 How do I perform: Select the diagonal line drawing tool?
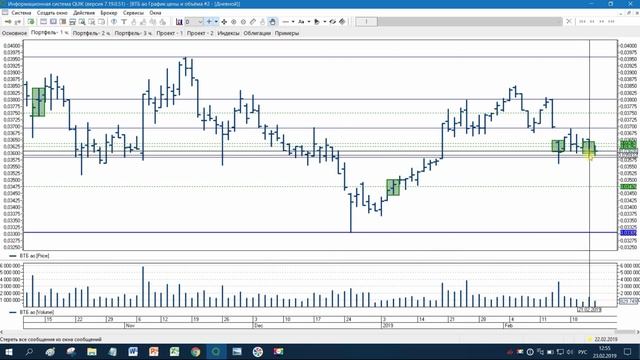(253, 22)
